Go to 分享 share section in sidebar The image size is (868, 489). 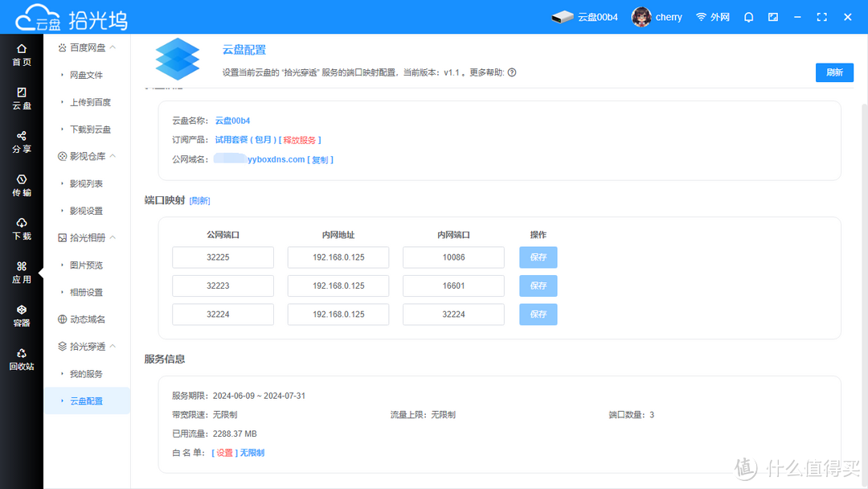click(x=22, y=142)
